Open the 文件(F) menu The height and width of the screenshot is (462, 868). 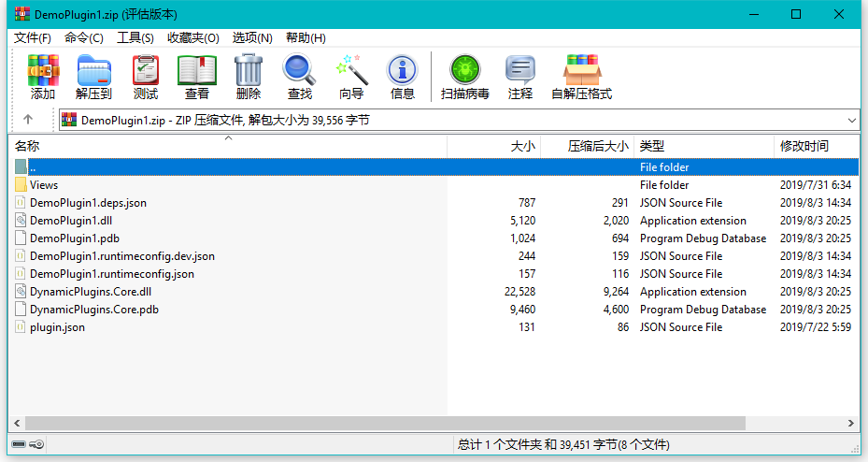pos(33,37)
